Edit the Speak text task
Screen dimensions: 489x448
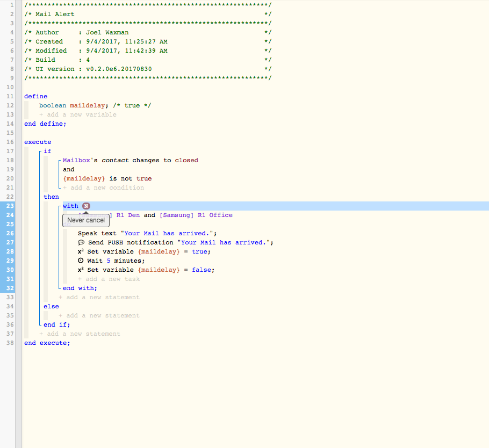[x=147, y=234]
